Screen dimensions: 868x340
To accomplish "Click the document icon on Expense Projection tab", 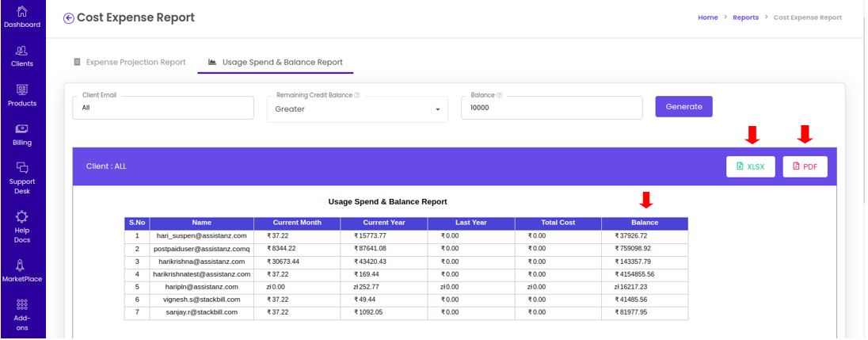I will point(78,62).
